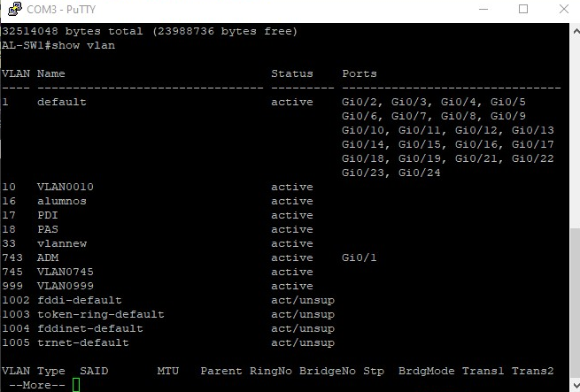
Task: Click the --More-- prompt text
Action: pos(34,385)
